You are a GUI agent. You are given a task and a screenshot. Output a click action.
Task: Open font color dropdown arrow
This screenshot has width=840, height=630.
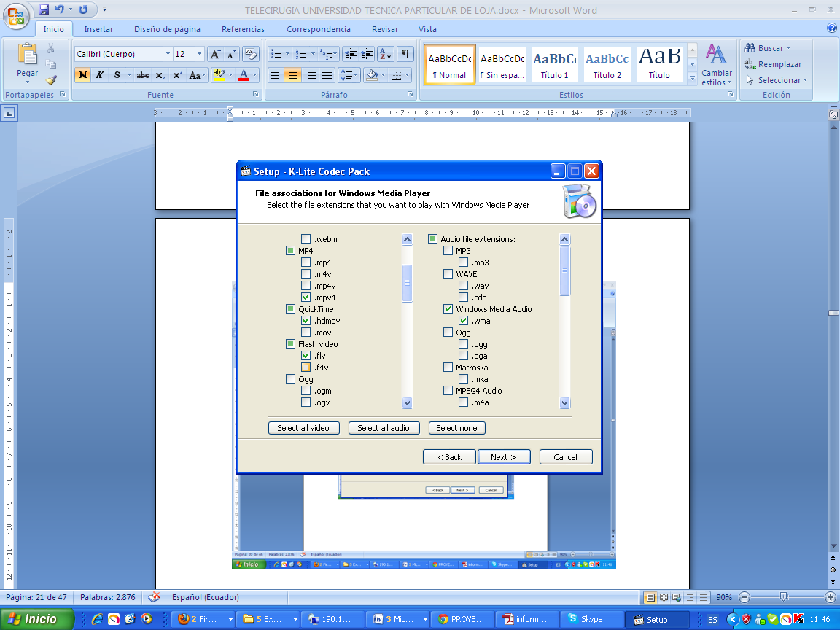click(x=254, y=75)
